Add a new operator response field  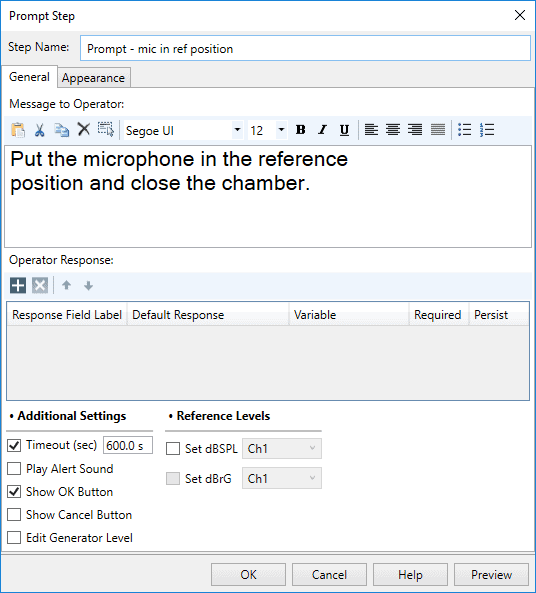18,286
